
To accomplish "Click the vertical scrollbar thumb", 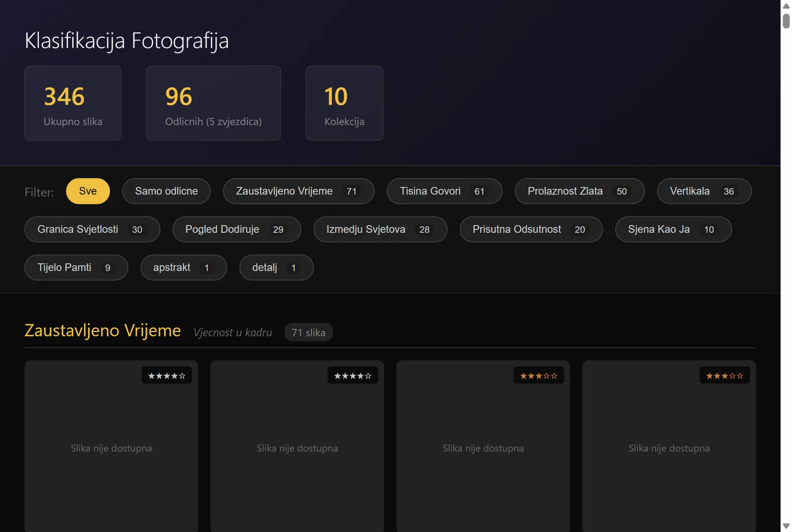I will point(786,21).
